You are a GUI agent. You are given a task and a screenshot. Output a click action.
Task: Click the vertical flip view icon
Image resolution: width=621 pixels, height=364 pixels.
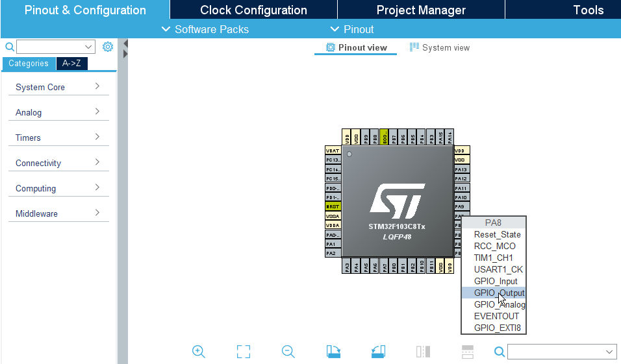tap(468, 351)
